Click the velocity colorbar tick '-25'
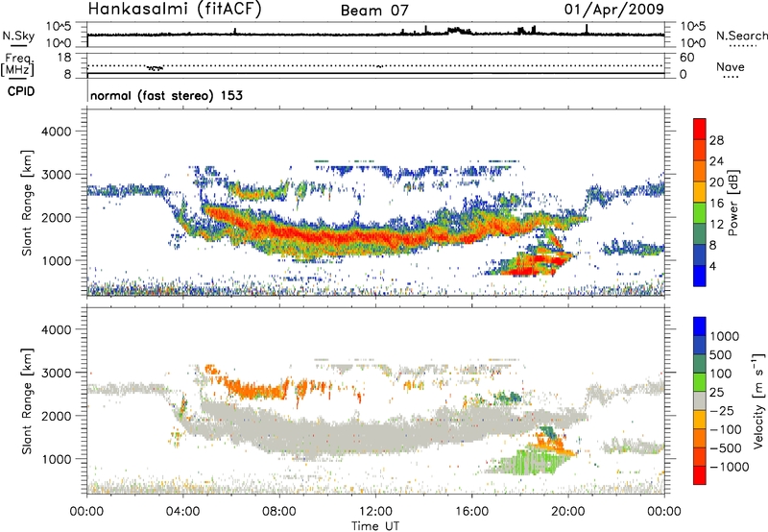Screen dimensions: 768x532 coord(722,410)
